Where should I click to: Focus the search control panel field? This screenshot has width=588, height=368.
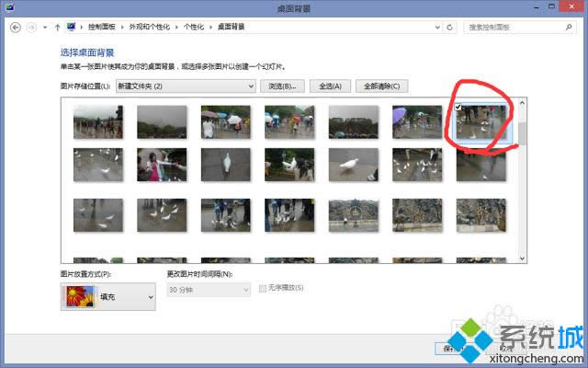[519, 27]
